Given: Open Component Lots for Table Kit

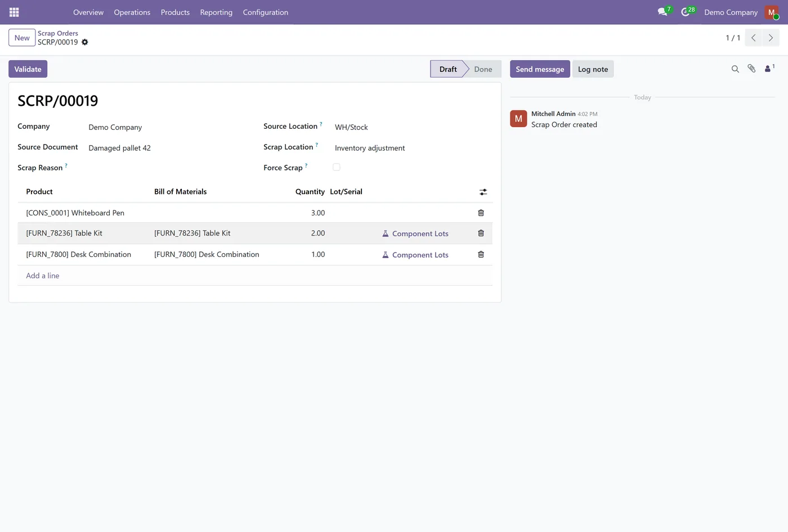Looking at the screenshot, I should coord(415,233).
